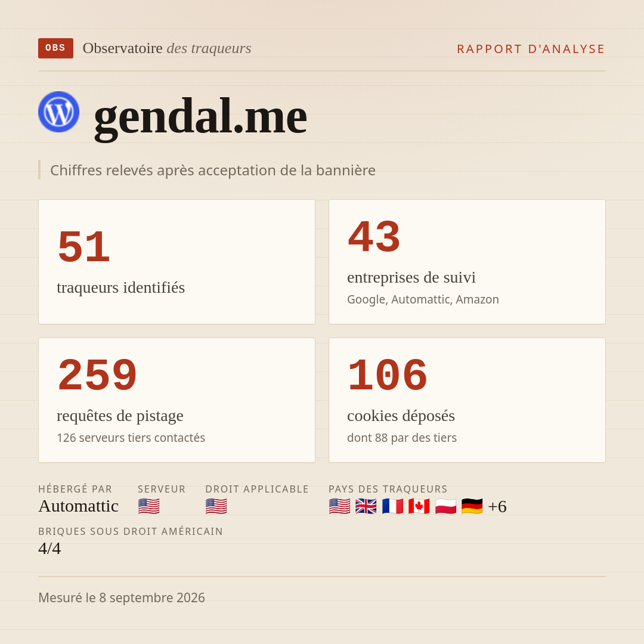Click the 106 cookies déposés card

click(x=467, y=400)
